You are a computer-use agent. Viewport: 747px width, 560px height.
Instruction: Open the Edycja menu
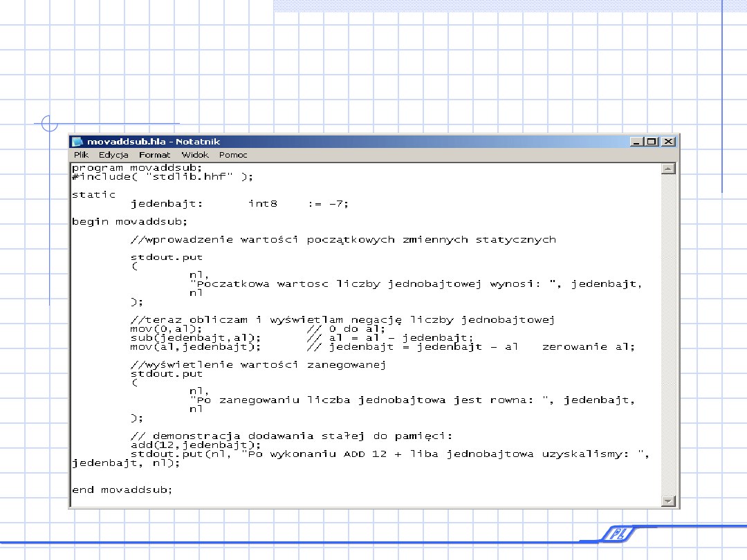(113, 155)
